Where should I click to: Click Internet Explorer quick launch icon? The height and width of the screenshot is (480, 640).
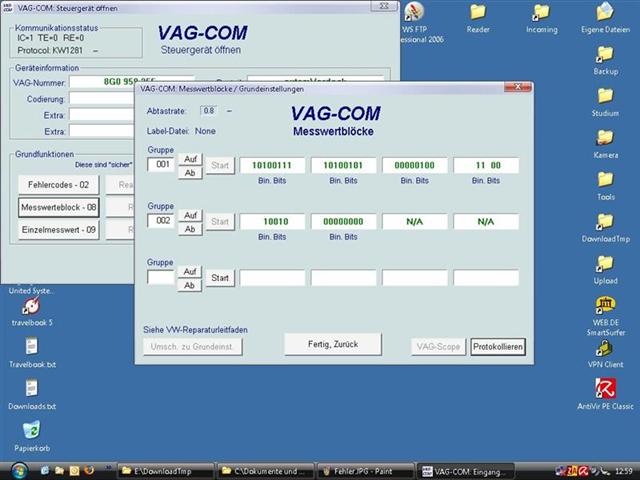click(x=44, y=471)
